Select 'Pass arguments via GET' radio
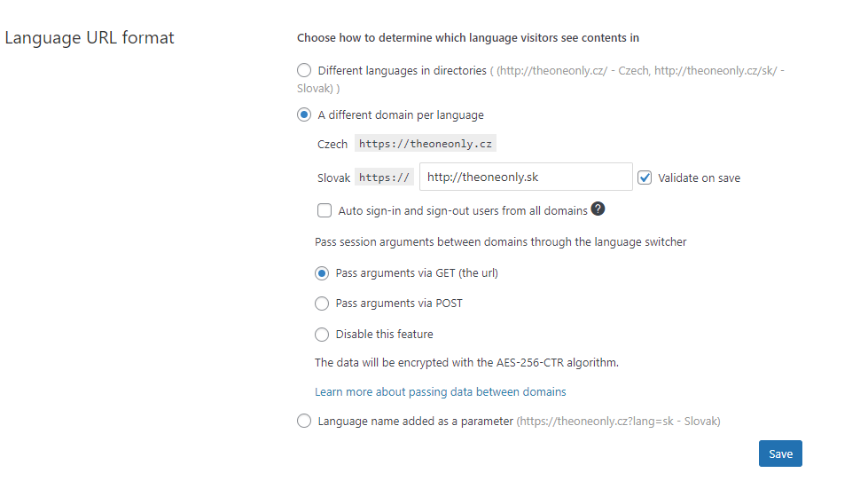 [322, 273]
